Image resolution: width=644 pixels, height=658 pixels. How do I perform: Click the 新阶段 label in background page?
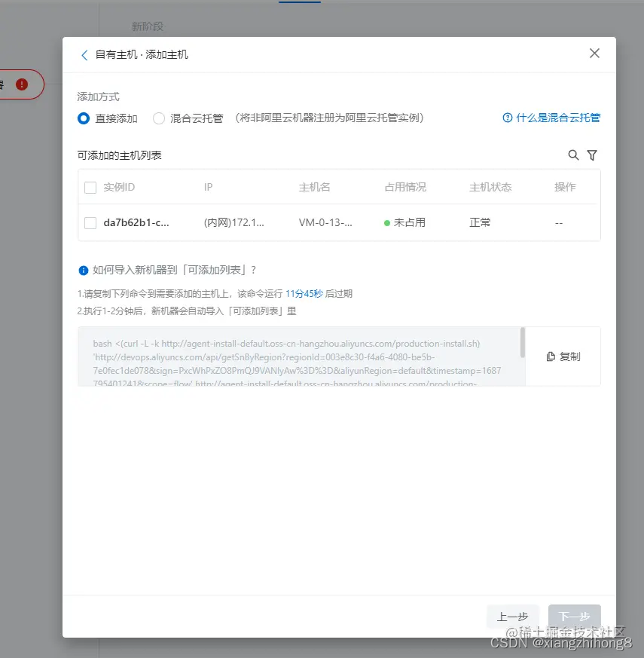[x=147, y=27]
